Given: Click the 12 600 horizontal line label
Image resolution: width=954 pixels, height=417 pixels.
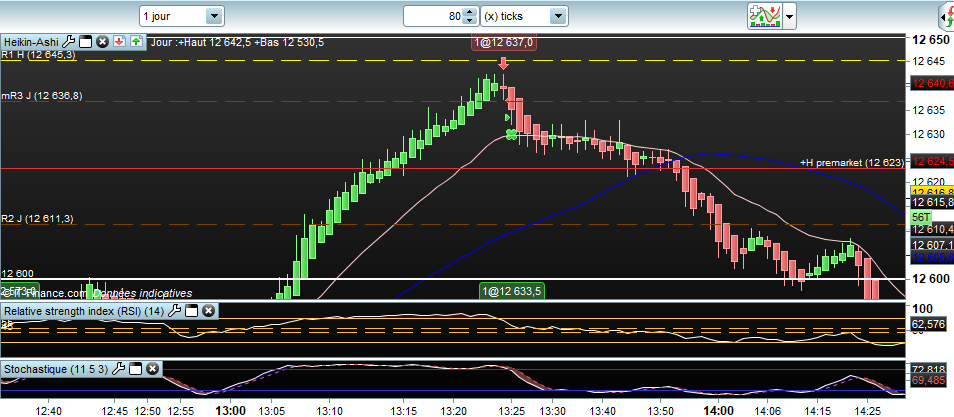Looking at the screenshot, I should click(18, 274).
